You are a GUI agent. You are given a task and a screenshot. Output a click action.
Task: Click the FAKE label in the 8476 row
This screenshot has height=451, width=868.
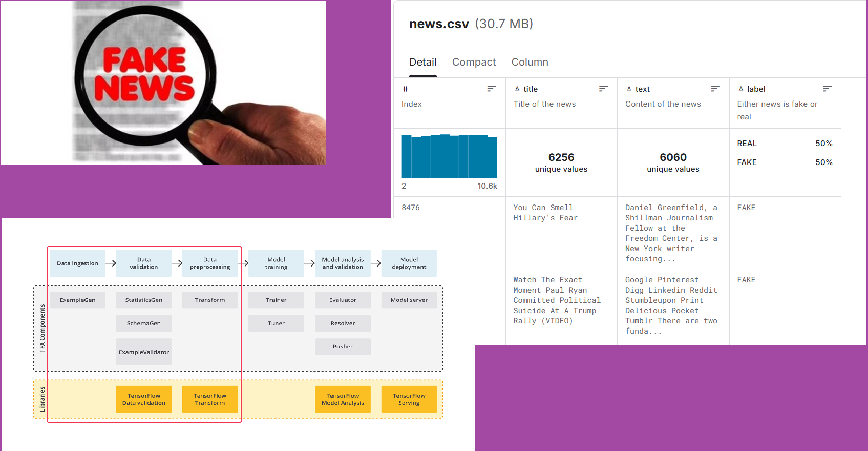[746, 208]
